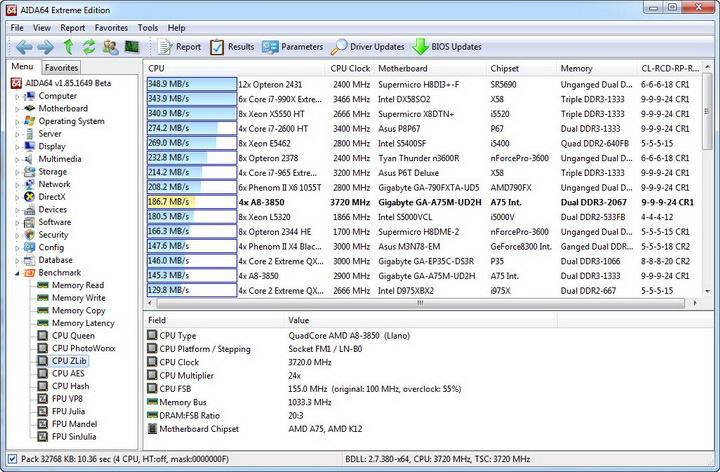The height and width of the screenshot is (472, 720).
Task: Sort results by Chipset column
Action: coord(521,68)
